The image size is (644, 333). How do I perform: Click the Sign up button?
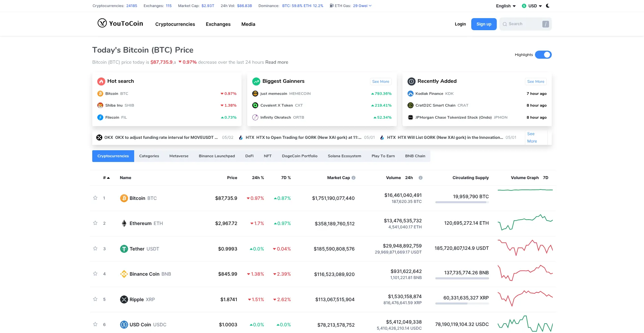[x=483, y=24]
